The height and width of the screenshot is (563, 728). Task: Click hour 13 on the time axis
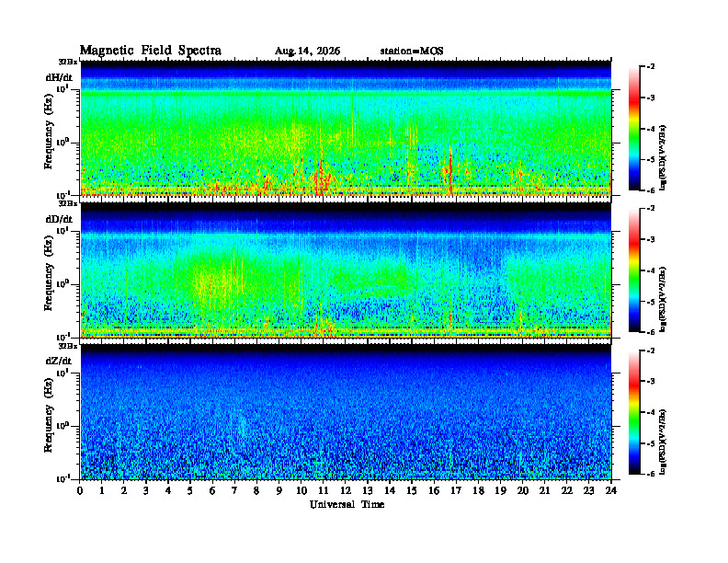(x=368, y=490)
